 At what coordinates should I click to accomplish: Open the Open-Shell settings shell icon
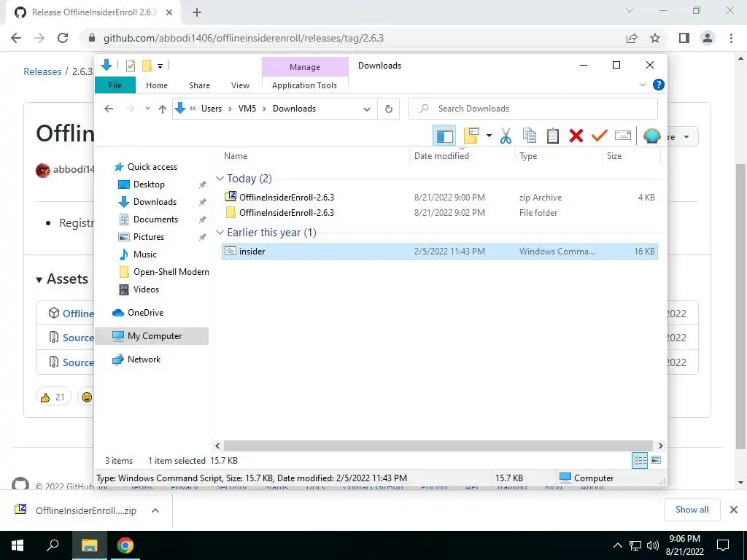(x=651, y=136)
